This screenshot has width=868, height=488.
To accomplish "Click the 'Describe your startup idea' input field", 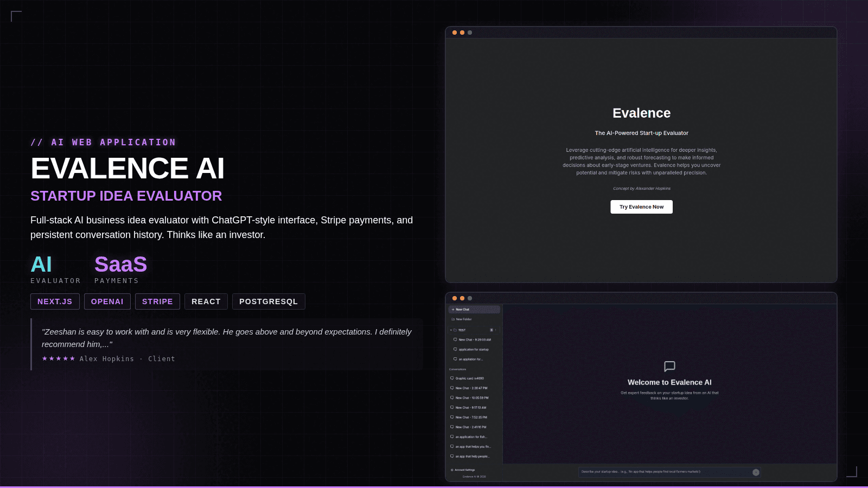I will pyautogui.click(x=651, y=472).
